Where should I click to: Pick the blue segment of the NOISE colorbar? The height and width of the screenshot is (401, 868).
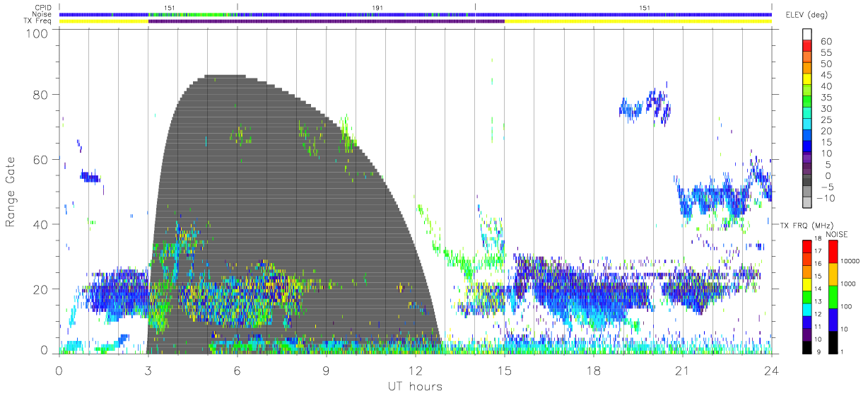click(833, 319)
